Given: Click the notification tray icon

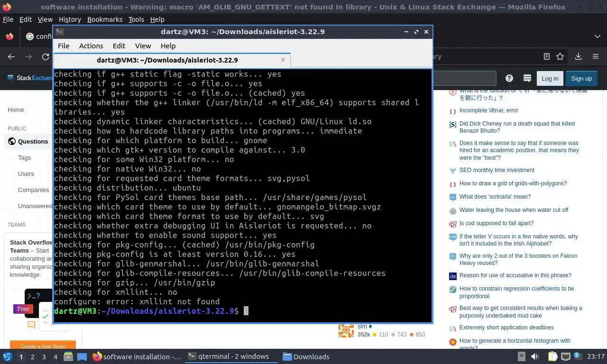Looking at the screenshot, I should pyautogui.click(x=578, y=356).
